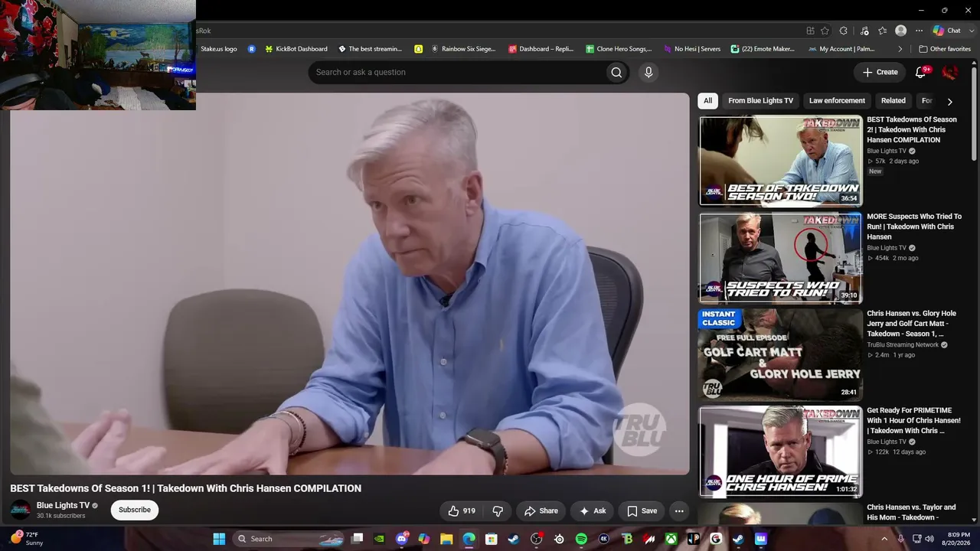Switch to Microsoft Edge in the taskbar
Image resolution: width=980 pixels, height=551 pixels.
(x=469, y=539)
